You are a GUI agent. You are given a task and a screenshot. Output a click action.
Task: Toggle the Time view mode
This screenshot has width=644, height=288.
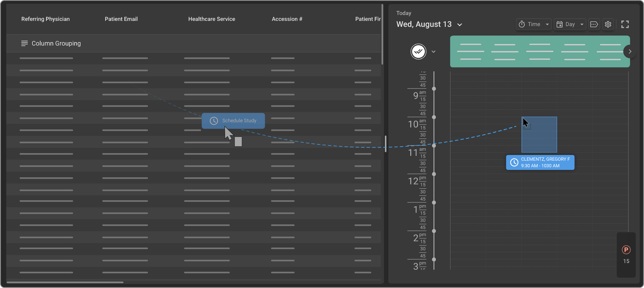tap(534, 24)
